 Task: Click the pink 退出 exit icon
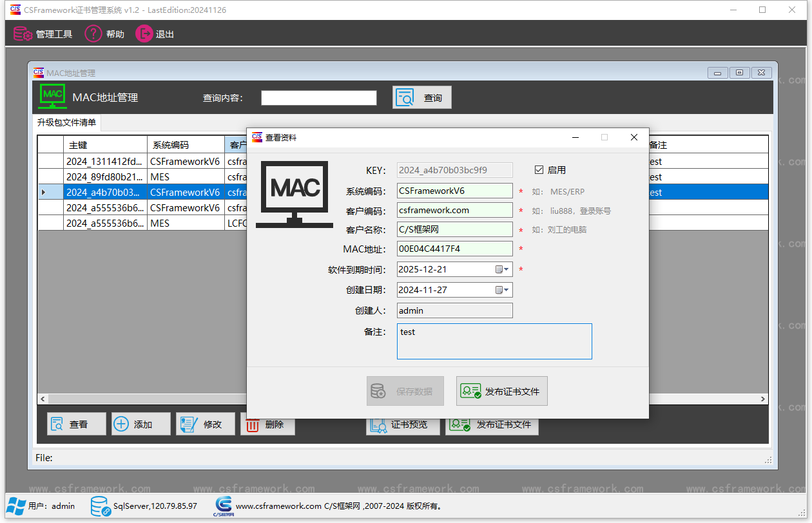144,33
